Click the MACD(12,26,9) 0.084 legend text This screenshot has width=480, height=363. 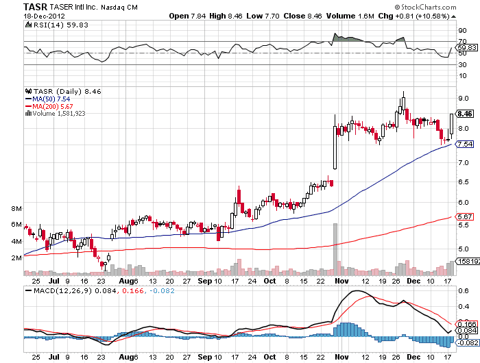(x=75, y=291)
